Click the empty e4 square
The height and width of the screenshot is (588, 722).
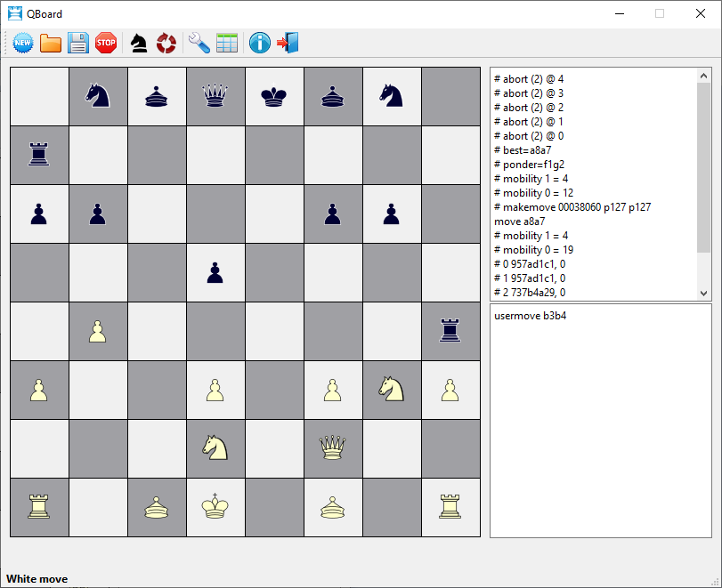point(274,331)
